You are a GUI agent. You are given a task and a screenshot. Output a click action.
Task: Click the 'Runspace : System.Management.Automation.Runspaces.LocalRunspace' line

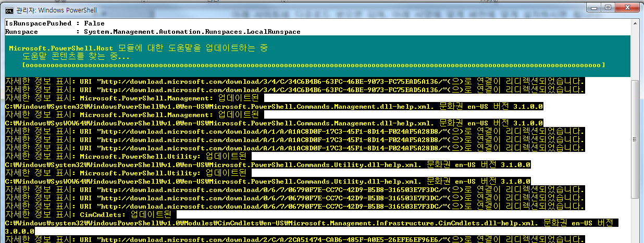coord(153,32)
